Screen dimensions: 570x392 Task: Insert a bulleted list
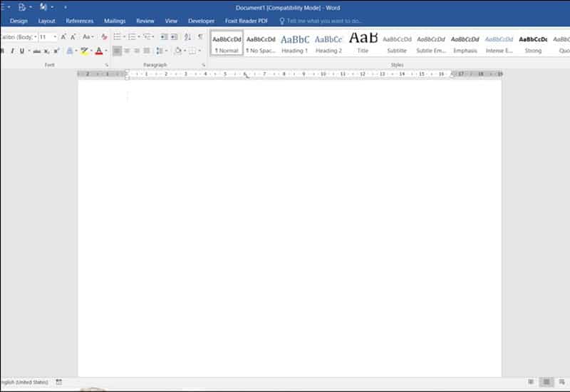(x=117, y=37)
